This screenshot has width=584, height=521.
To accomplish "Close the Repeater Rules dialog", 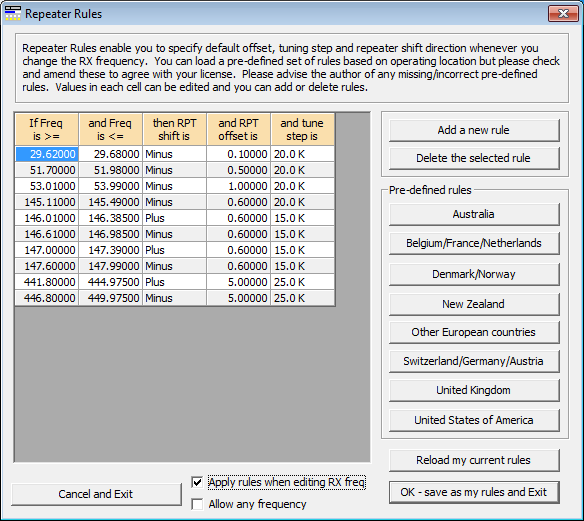I will (563, 13).
